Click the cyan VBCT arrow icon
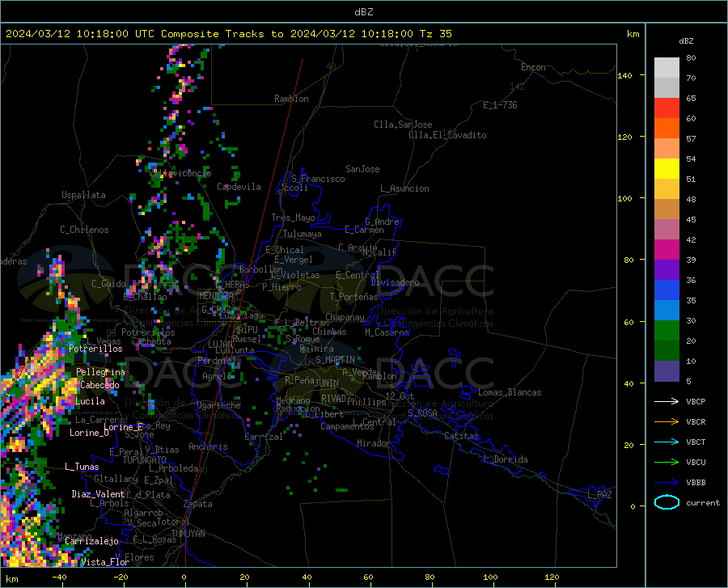 coord(667,442)
